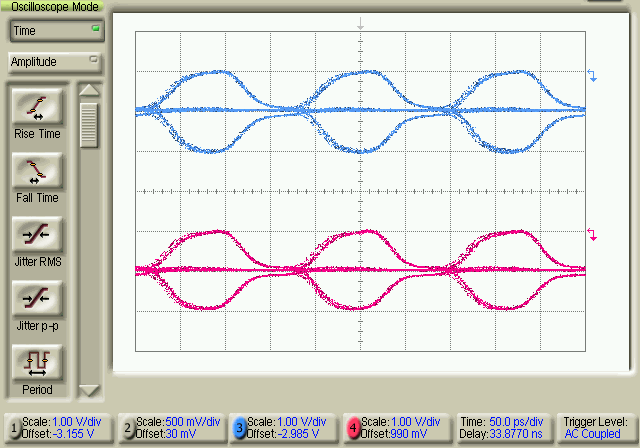This screenshot has height=448, width=640.
Task: Click channel 3 scale value 1.00 V/div
Action: pos(302,421)
